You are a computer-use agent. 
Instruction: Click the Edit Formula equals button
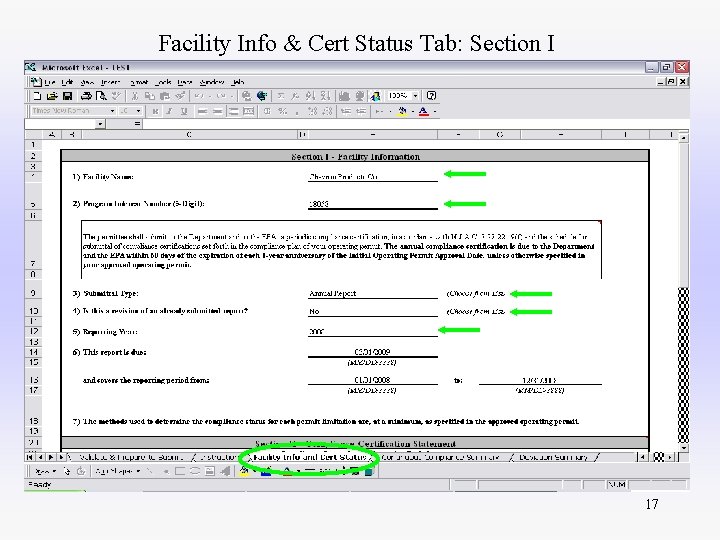pos(137,124)
